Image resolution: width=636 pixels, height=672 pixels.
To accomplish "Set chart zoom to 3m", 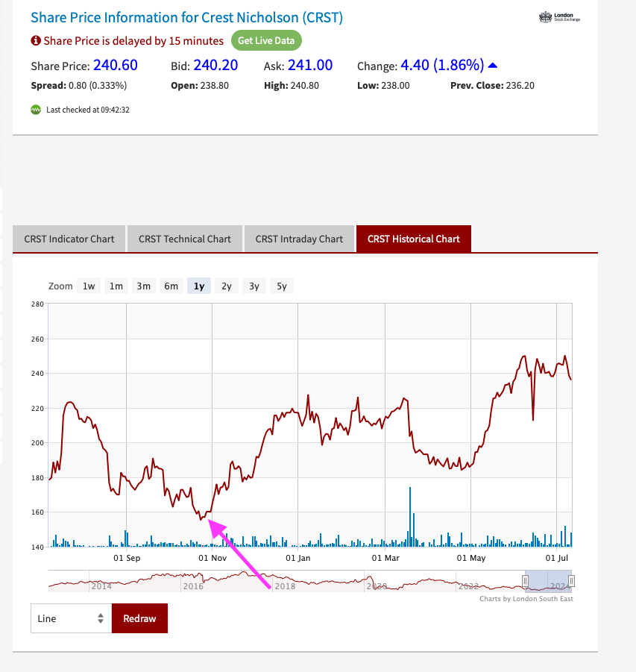I will point(144,286).
